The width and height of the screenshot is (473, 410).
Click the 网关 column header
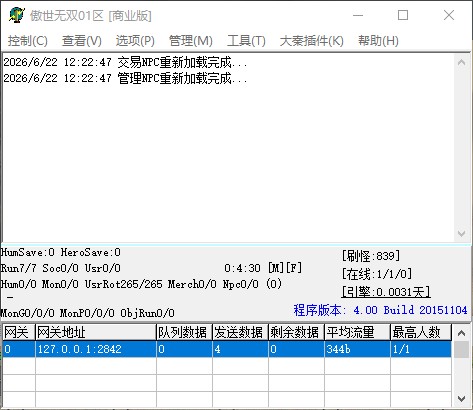point(19,332)
